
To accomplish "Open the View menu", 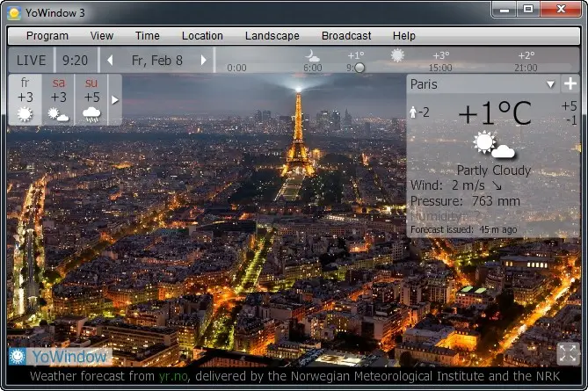I will click(x=102, y=36).
